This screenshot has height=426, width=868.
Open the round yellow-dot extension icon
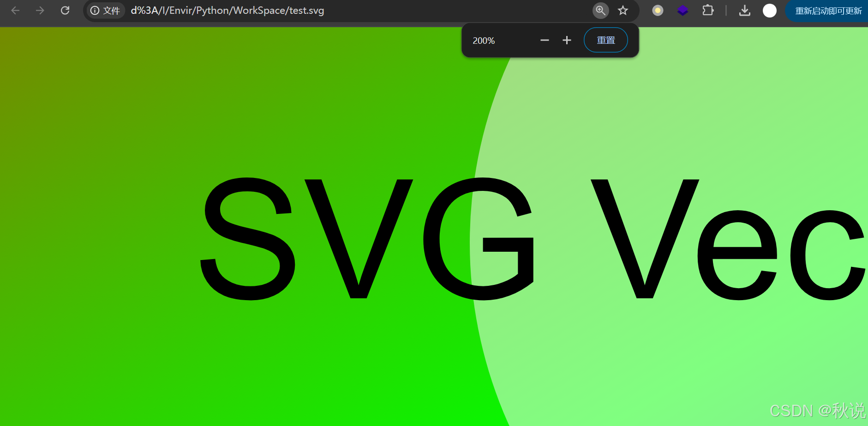point(658,11)
